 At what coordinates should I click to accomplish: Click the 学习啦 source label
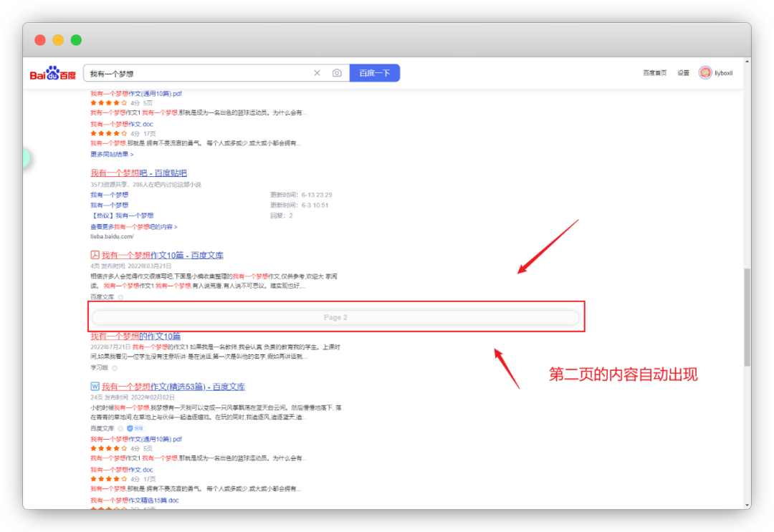99,368
